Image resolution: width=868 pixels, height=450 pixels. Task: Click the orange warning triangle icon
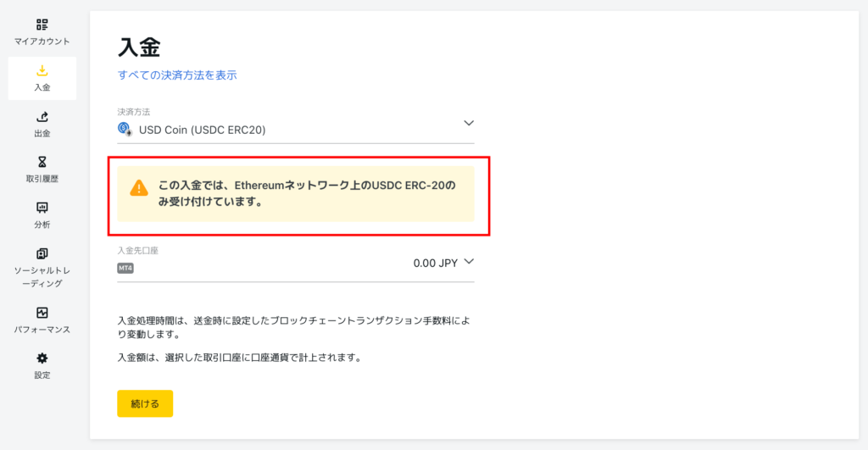coord(139,187)
